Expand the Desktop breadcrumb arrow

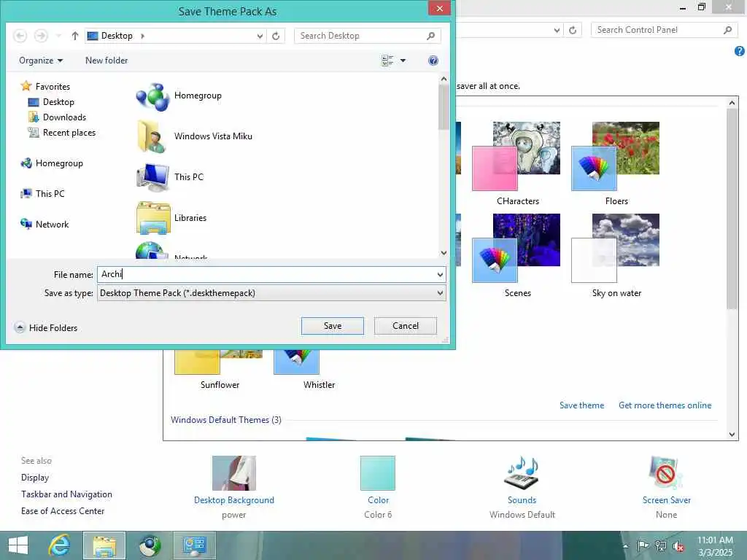pos(142,36)
